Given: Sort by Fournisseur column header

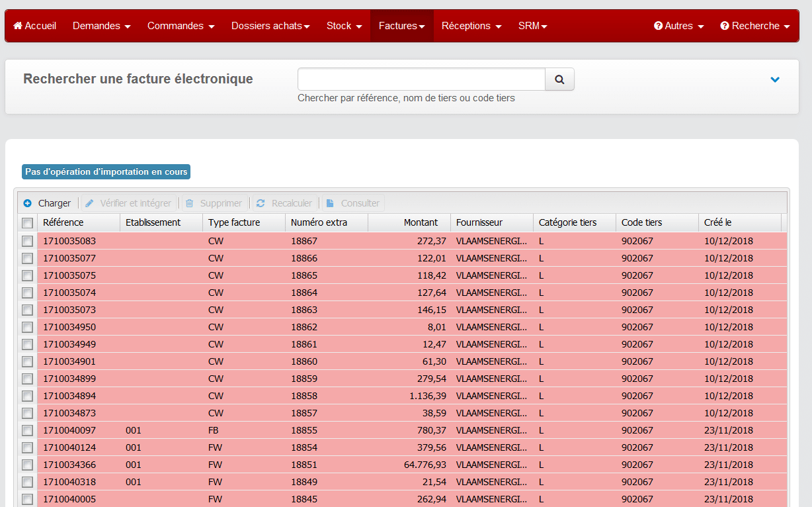Looking at the screenshot, I should click(492, 222).
